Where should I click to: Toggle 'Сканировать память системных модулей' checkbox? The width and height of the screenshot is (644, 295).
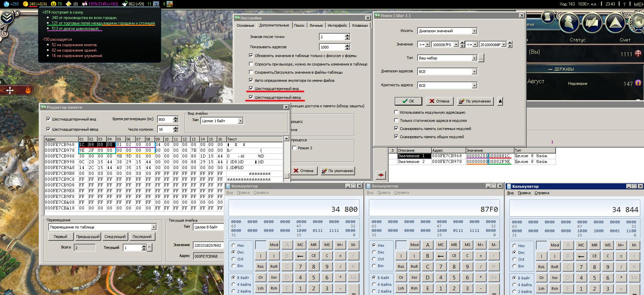coord(396,128)
